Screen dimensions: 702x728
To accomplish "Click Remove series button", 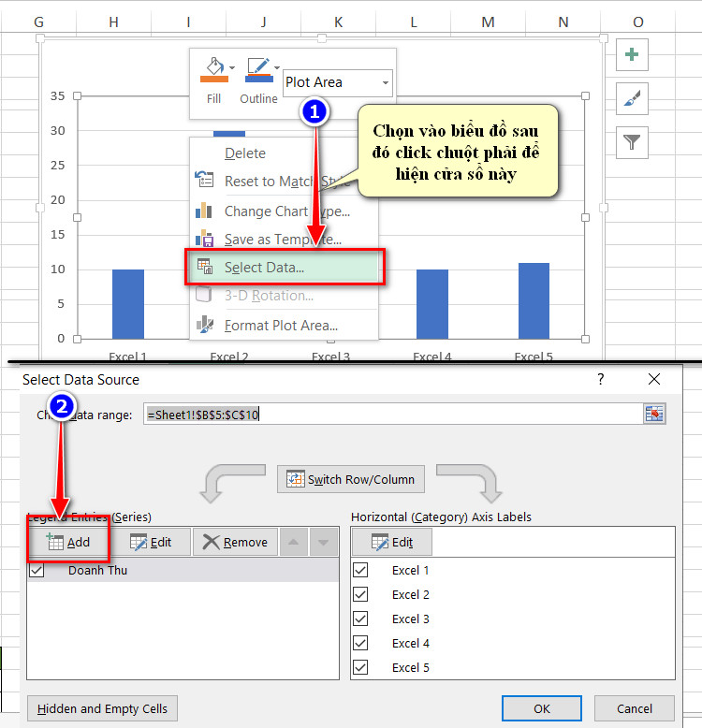I will [235, 542].
